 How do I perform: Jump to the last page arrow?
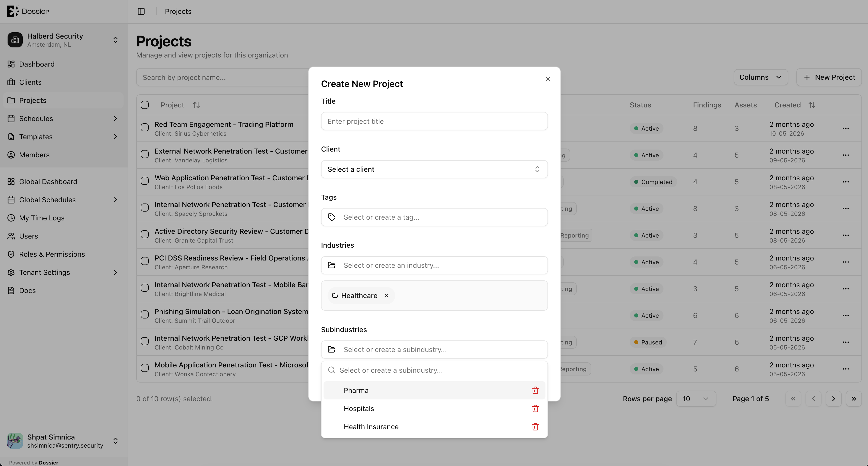tap(854, 399)
